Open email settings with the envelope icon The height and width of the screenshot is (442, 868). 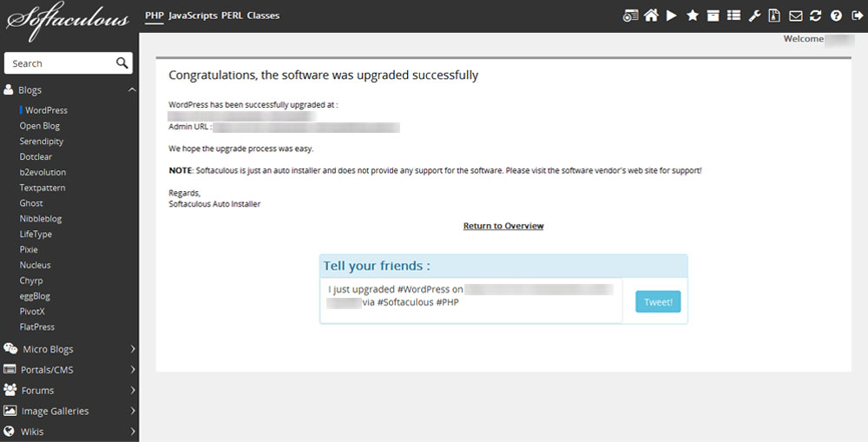point(795,16)
